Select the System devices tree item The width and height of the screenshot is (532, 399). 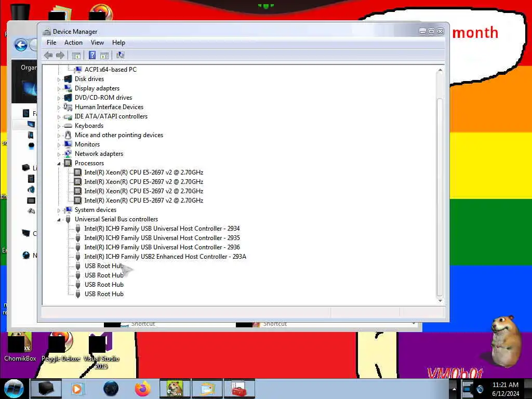pos(96,210)
